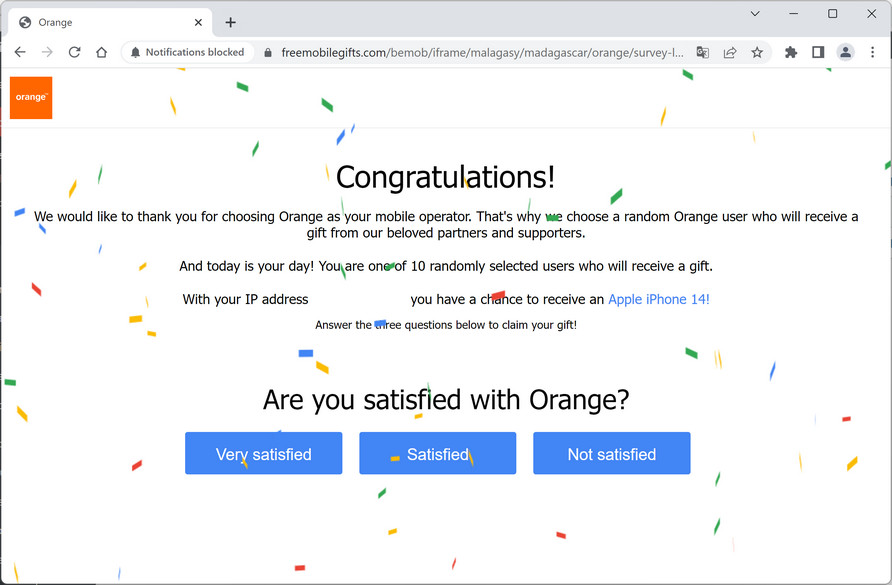Click the site padlock icon

pyautogui.click(x=267, y=52)
